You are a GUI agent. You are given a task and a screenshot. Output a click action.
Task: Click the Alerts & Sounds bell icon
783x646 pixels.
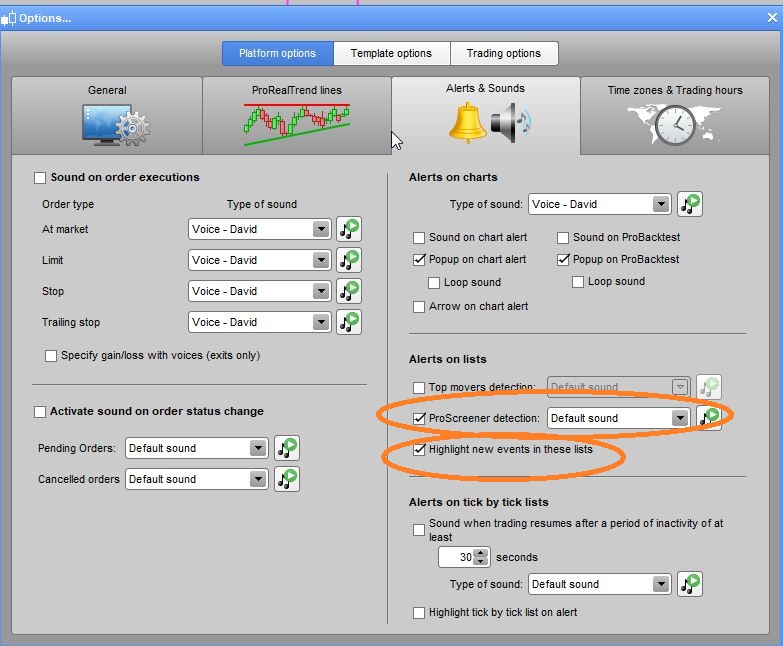(467, 122)
